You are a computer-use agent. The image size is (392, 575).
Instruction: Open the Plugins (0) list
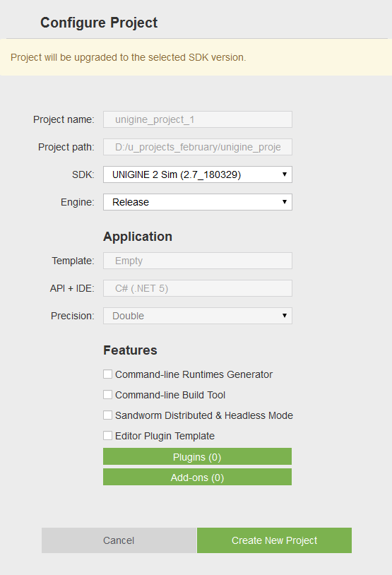(197, 456)
